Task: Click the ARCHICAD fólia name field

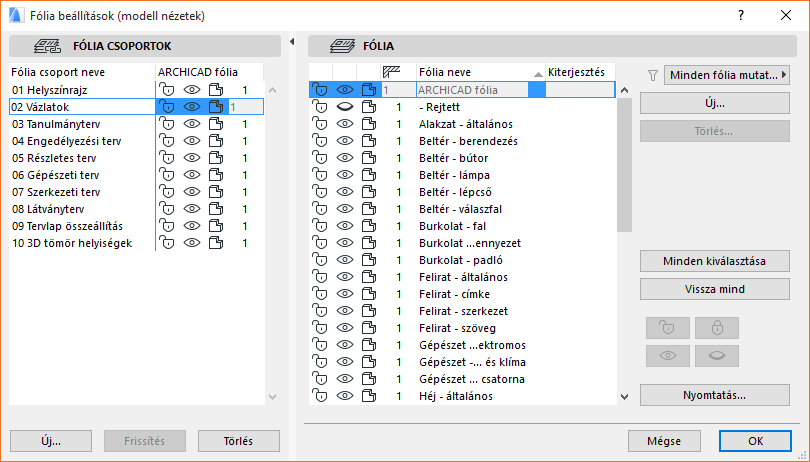Action: pos(472,90)
